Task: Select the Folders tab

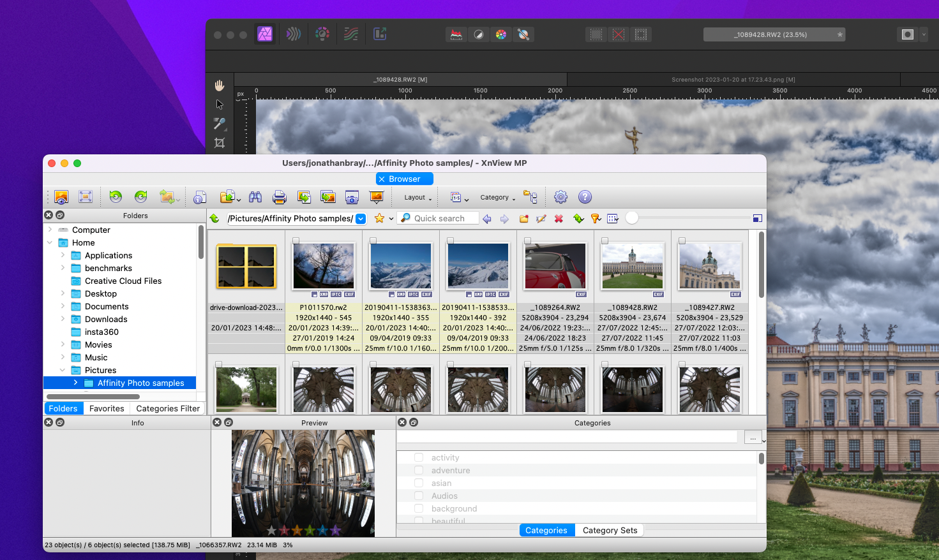Action: pos(63,408)
